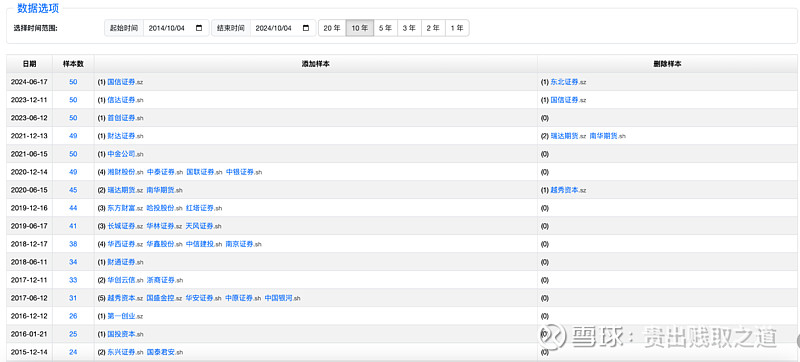Open 财达证券 stock link
This screenshot has height=362, width=800.
pos(121,136)
